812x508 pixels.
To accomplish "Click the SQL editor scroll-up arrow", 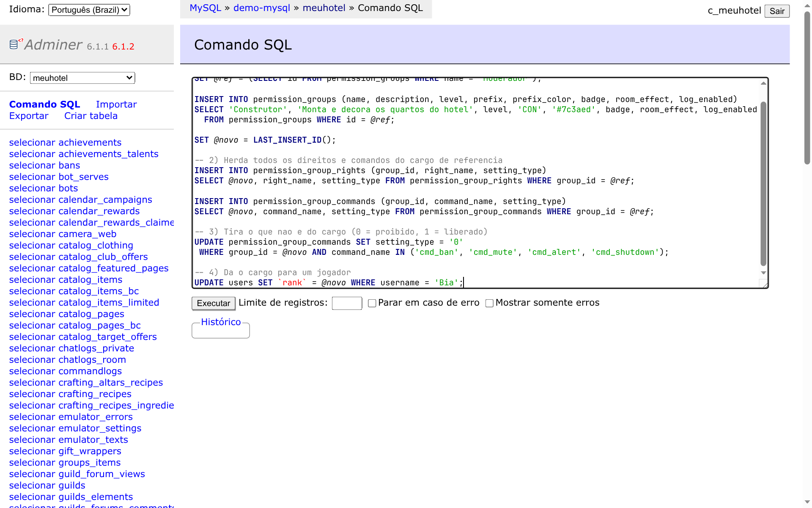I will click(763, 83).
